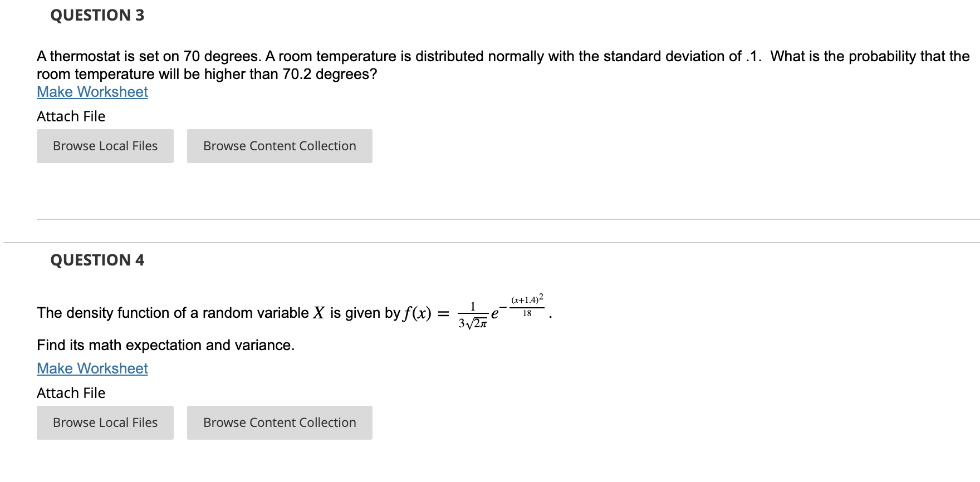This screenshot has width=980, height=482.
Task: Click the expectation and variance prompt text
Action: pyautogui.click(x=164, y=345)
